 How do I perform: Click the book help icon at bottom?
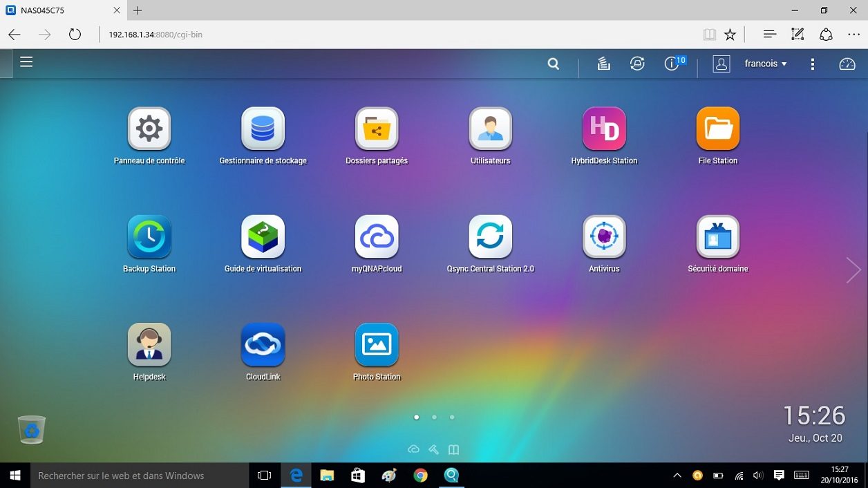[453, 449]
